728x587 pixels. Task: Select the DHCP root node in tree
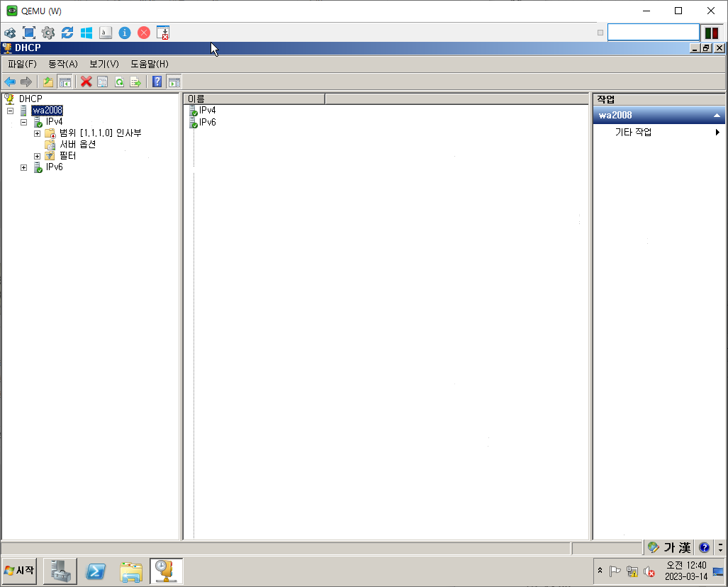click(x=30, y=99)
